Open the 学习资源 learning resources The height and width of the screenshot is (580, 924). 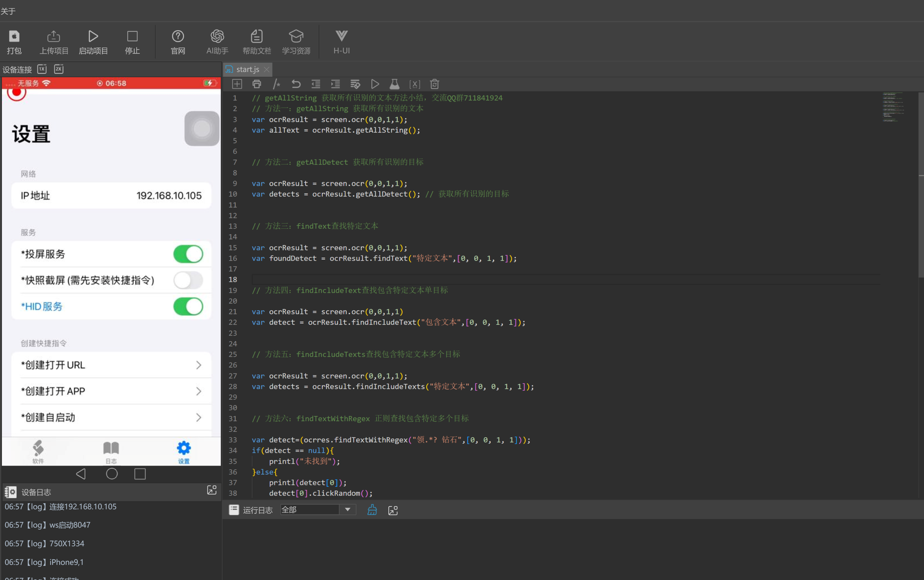296,42
